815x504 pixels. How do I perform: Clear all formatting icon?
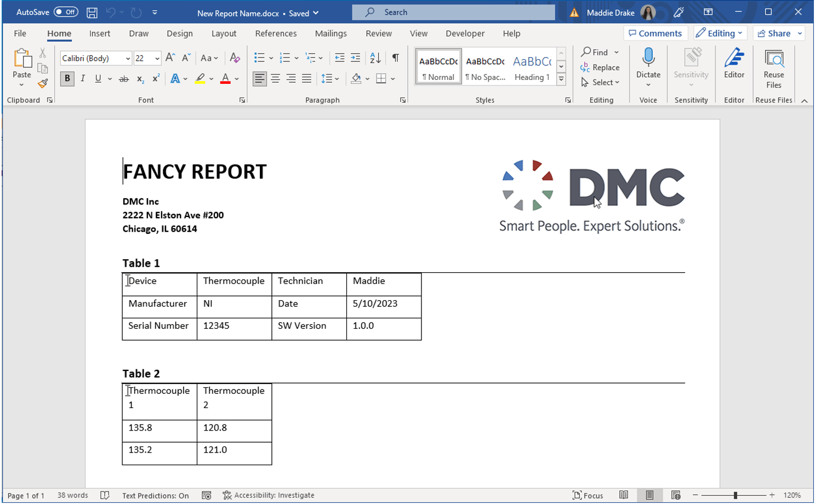[235, 58]
